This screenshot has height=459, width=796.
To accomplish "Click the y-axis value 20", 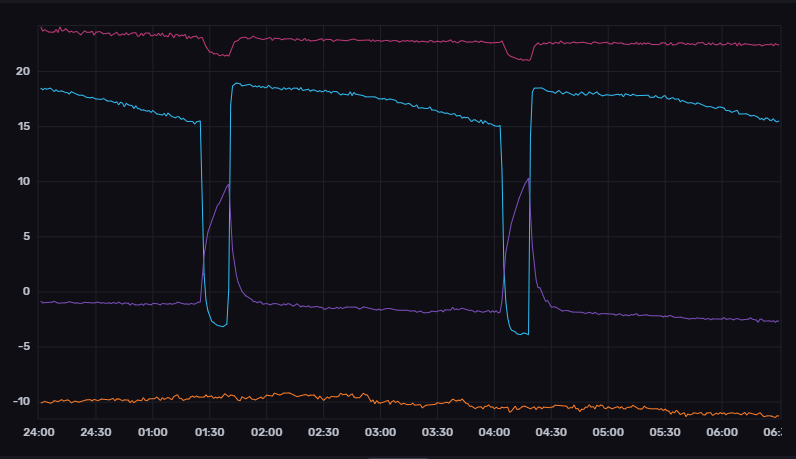I will click(x=22, y=71).
